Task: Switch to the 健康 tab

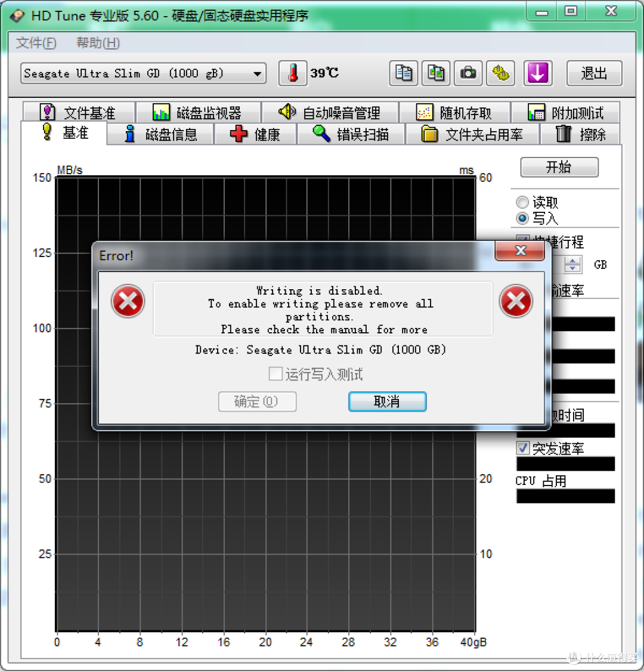Action: [x=255, y=134]
